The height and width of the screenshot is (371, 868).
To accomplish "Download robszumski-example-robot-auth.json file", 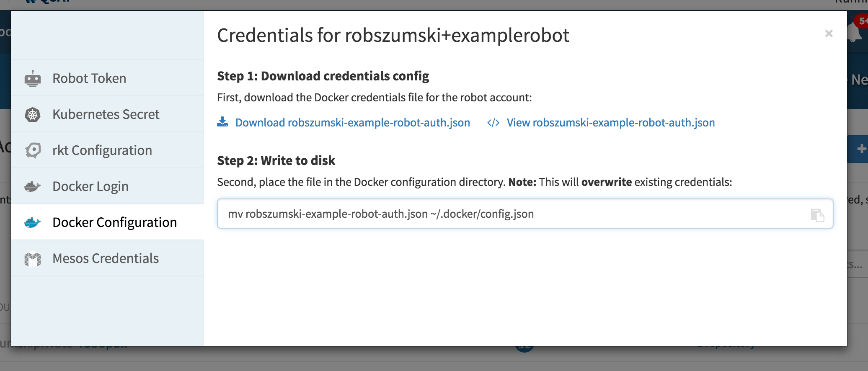I will pyautogui.click(x=352, y=123).
